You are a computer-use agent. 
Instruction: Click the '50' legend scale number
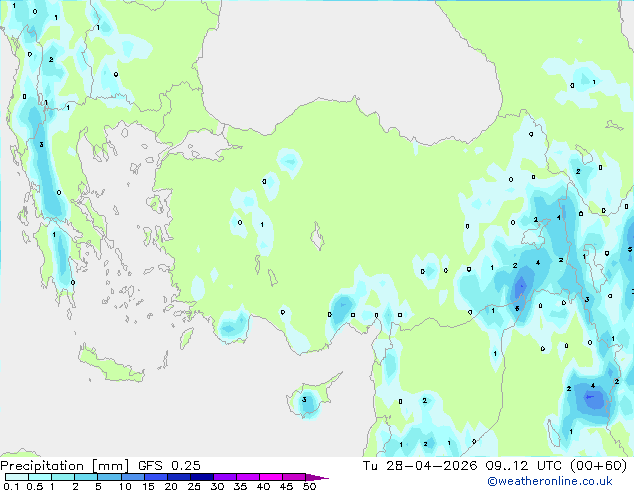pos(309,486)
